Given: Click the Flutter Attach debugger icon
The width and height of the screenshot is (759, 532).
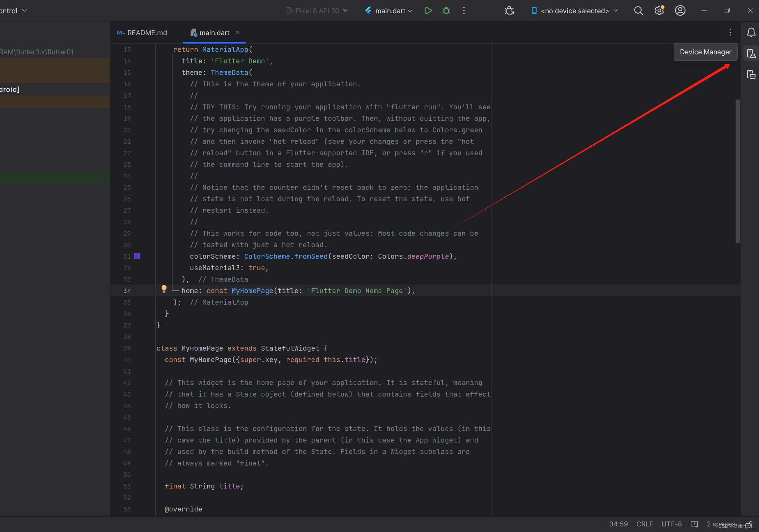Looking at the screenshot, I should pos(509,11).
